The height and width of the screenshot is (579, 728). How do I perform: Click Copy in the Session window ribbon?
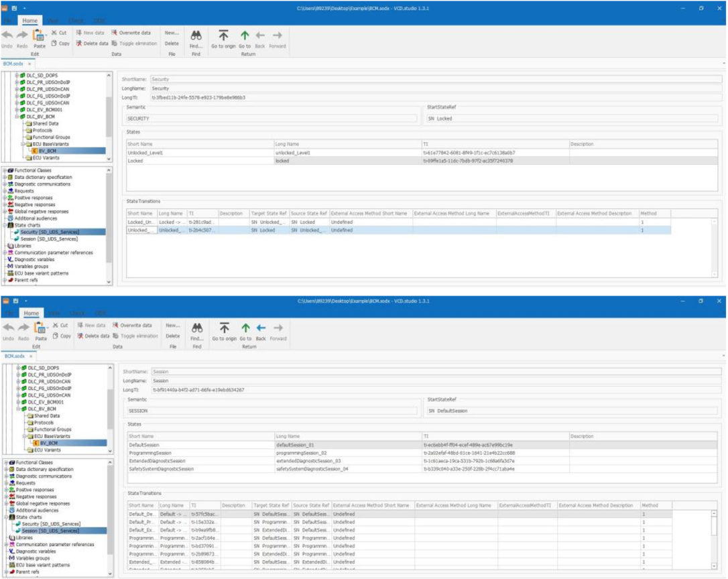pos(62,336)
